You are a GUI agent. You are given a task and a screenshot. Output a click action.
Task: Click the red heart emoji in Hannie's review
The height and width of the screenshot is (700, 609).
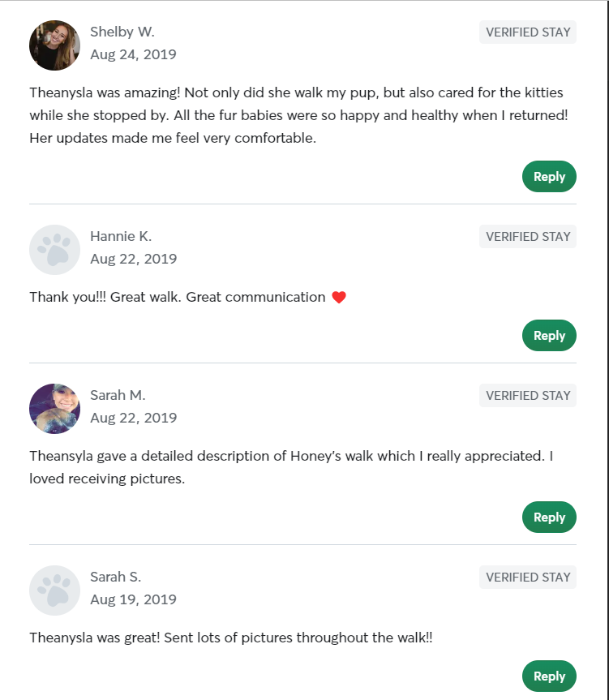pyautogui.click(x=338, y=296)
